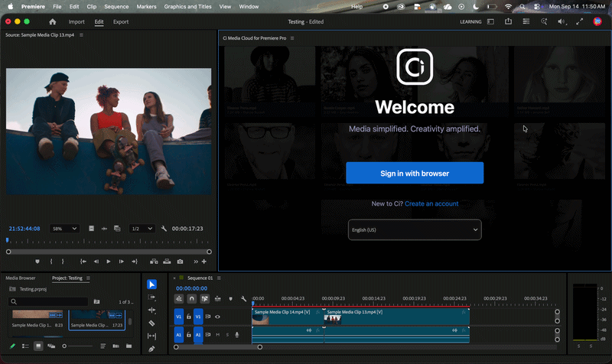Select the Selection arrow tool

151,284
